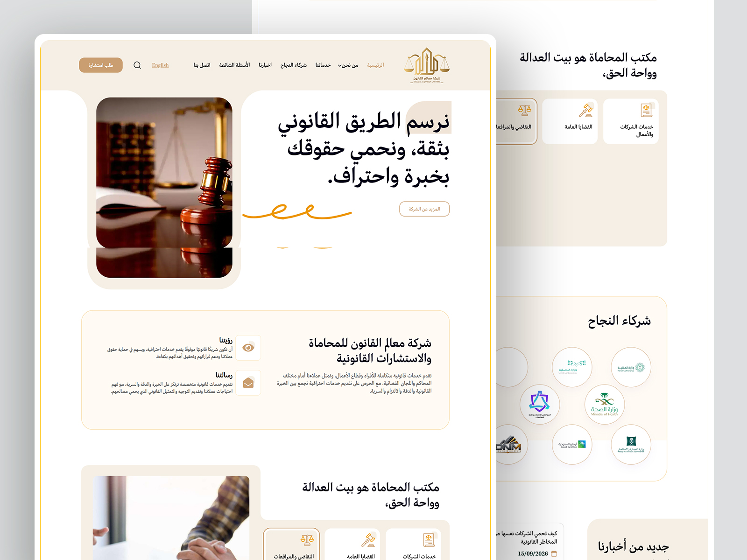Select خدمات الشركات والأعمال card in right window
The width and height of the screenshot is (747, 560).
pyautogui.click(x=631, y=121)
